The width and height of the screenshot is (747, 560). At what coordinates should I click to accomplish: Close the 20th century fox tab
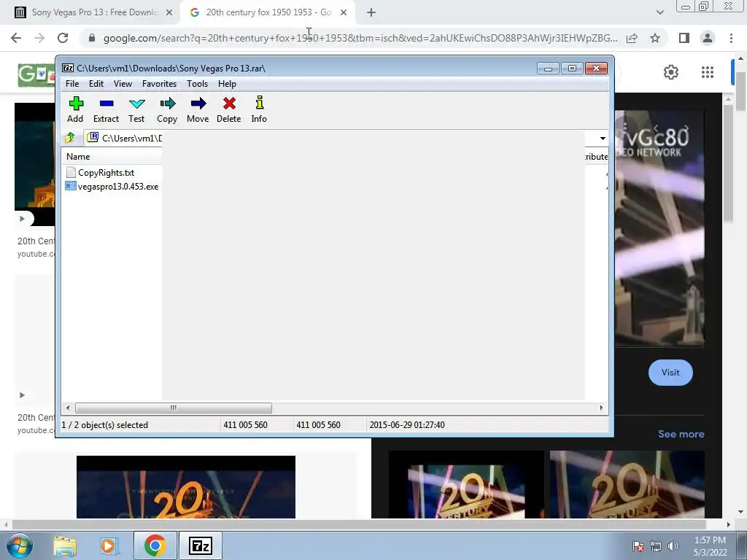point(344,13)
